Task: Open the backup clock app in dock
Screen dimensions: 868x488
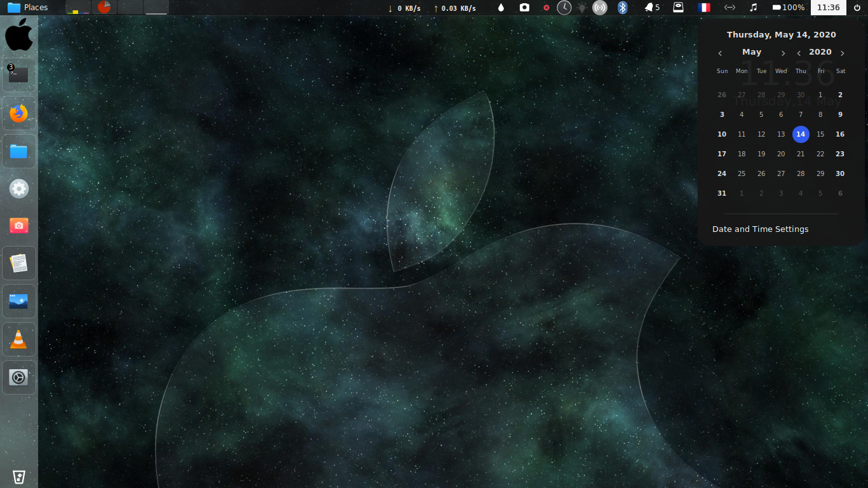Action: point(19,377)
